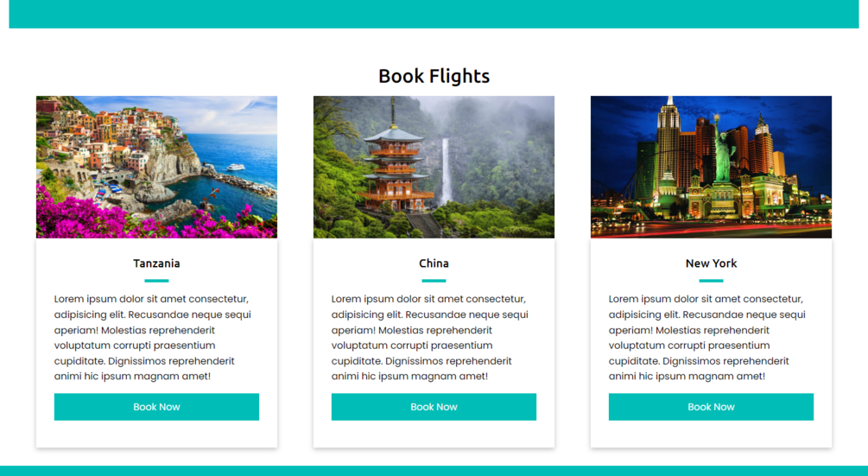The image size is (868, 476).
Task: Select the China card title
Action: pyautogui.click(x=434, y=263)
